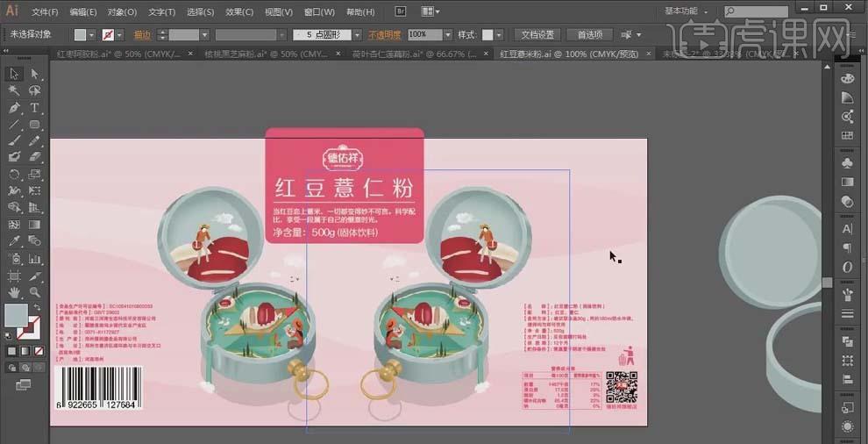The image size is (868, 444).
Task: Open the Color panel from right dock
Action: pyautogui.click(x=847, y=79)
